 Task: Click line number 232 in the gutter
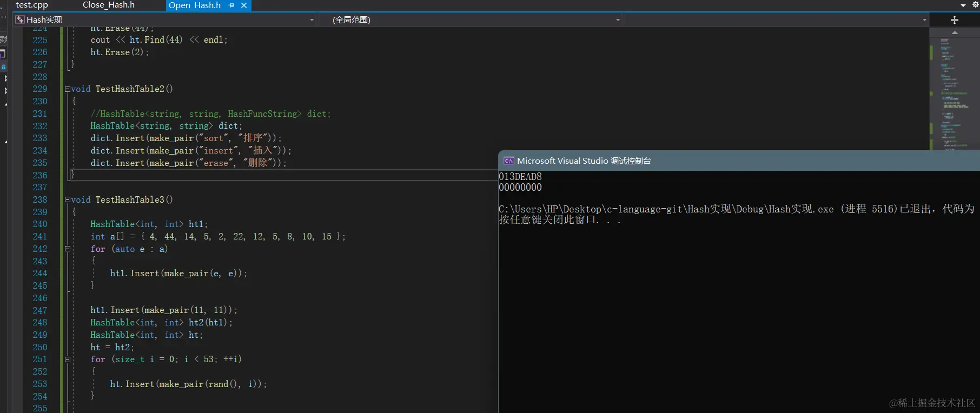click(40, 126)
